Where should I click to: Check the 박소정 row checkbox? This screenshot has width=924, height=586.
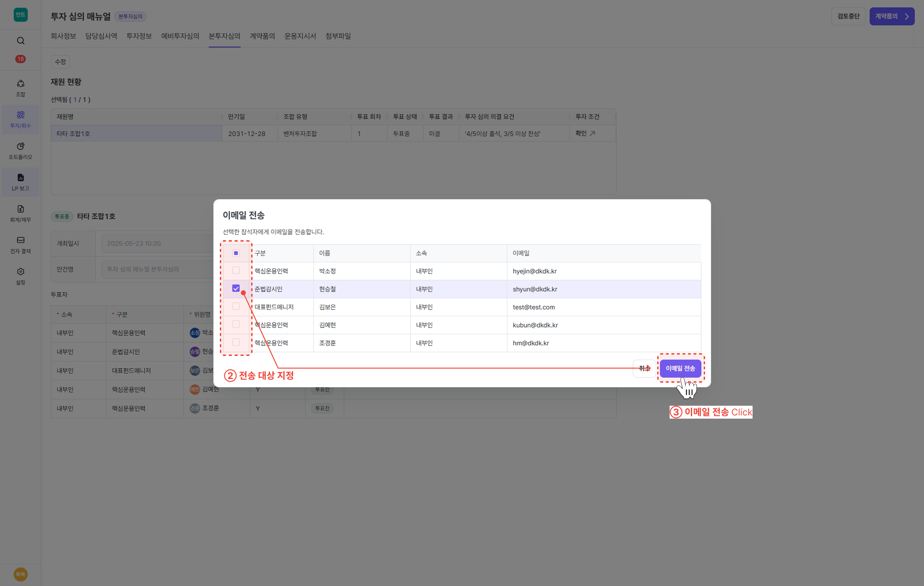236,271
